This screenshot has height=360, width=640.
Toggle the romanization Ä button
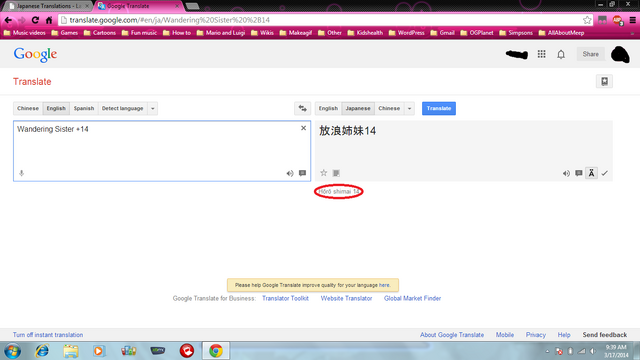tap(591, 173)
